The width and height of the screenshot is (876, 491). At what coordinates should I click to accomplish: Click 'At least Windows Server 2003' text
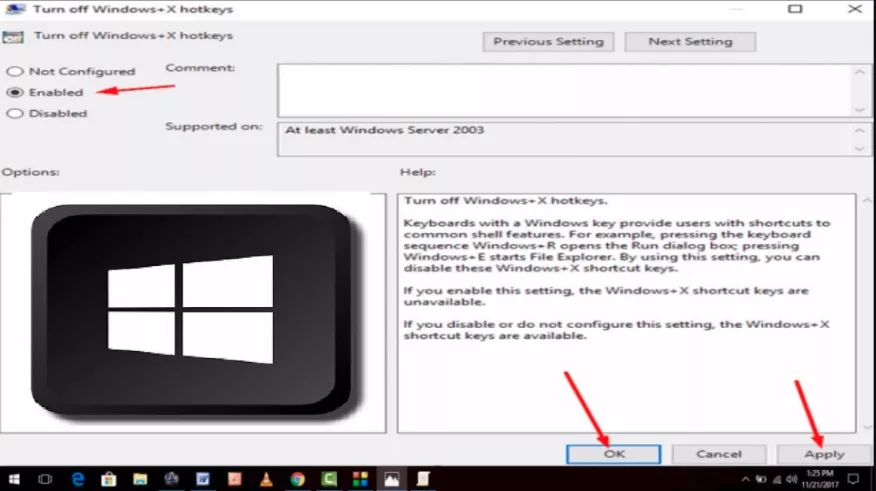[384, 130]
